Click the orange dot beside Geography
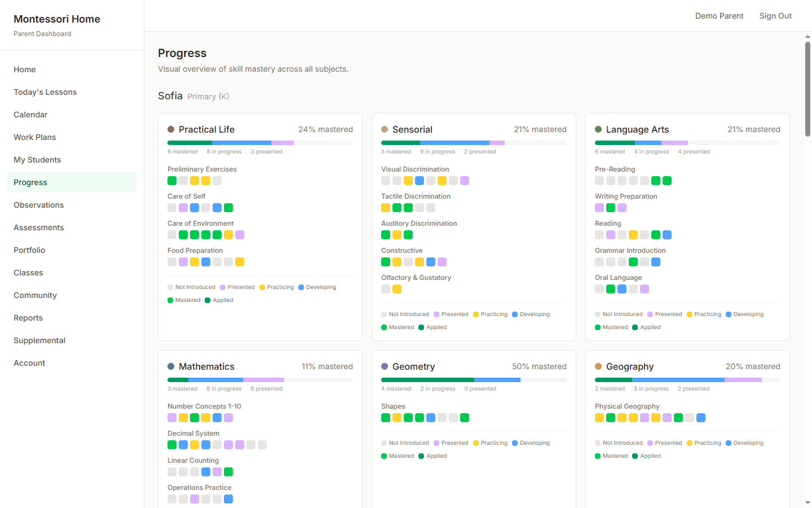This screenshot has height=508, width=812. (598, 366)
